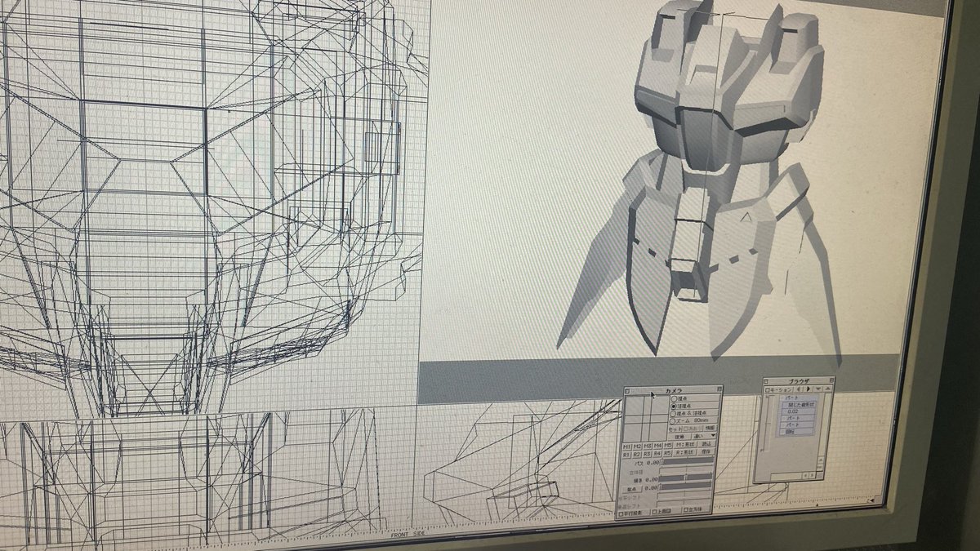Click the 拡大 slider bar
Viewport: 980px width, 551px height.
(x=685, y=487)
